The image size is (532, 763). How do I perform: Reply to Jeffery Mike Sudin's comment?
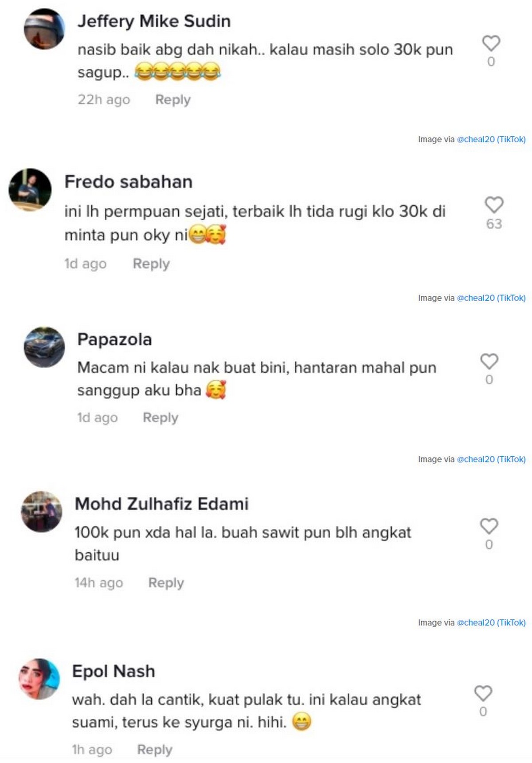(x=173, y=100)
